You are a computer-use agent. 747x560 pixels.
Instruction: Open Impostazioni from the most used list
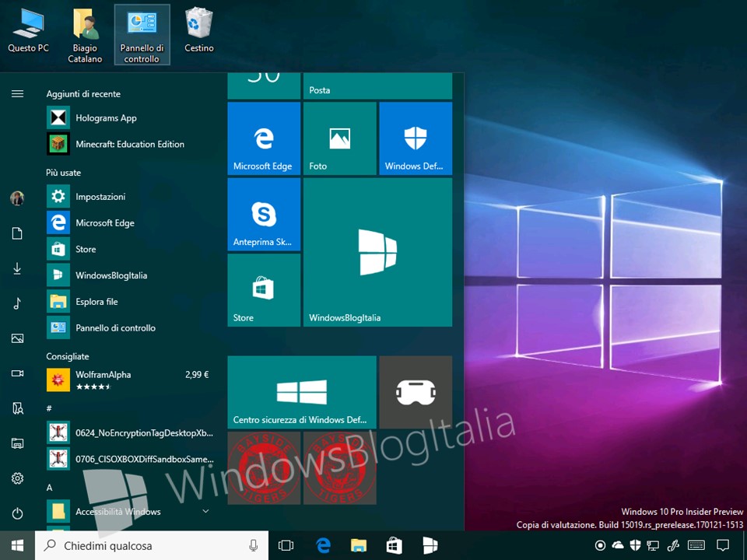pos(130,197)
